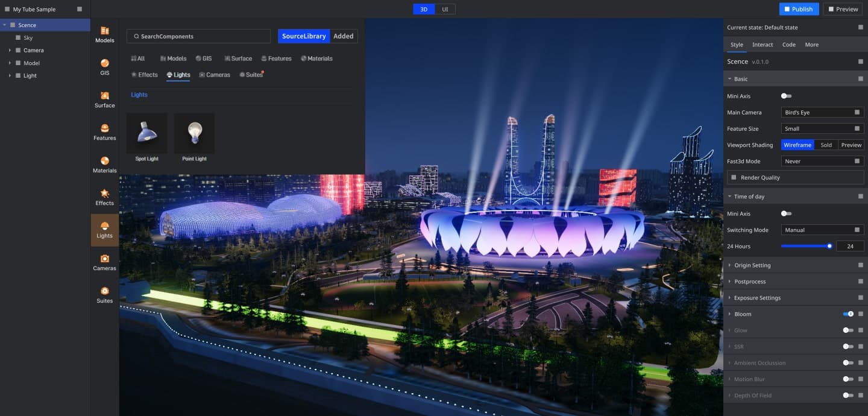Screen dimensions: 868x416
Task: Click the 24 Hours slider handle
Action: click(x=829, y=246)
